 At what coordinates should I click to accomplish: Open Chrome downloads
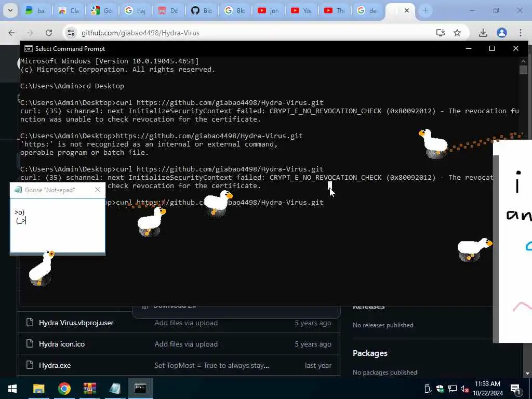pos(483,33)
